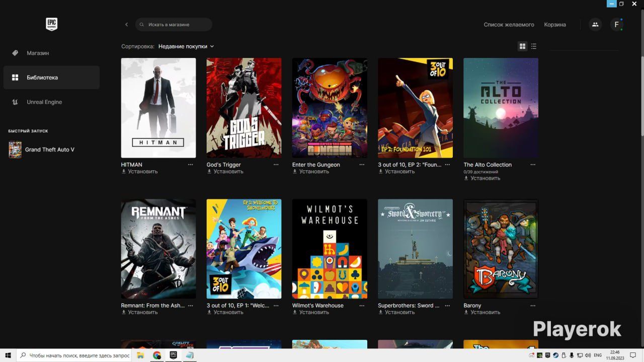Open Google Chrome from the taskbar
Screen dimensions: 644x362
(x=157, y=355)
